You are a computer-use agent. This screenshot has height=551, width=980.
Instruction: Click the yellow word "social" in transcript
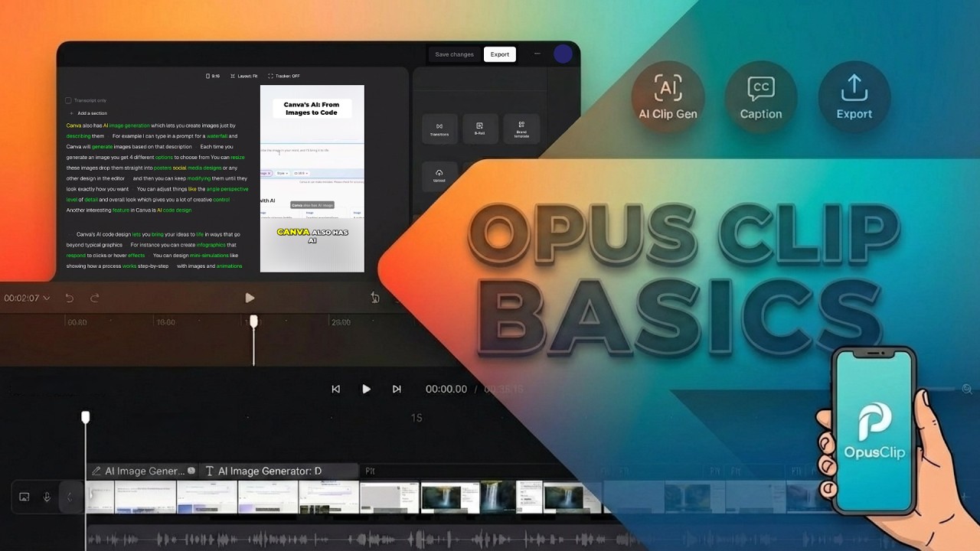coord(180,168)
